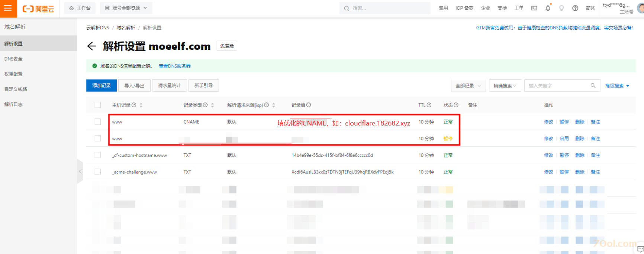Check the paused www record checkbox
This screenshot has height=254, width=644.
(98, 138)
